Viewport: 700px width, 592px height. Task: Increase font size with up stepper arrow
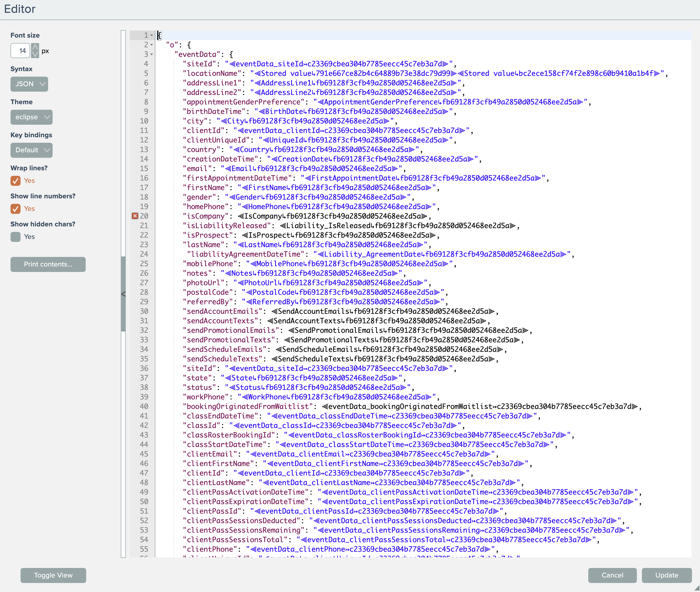(35, 47)
